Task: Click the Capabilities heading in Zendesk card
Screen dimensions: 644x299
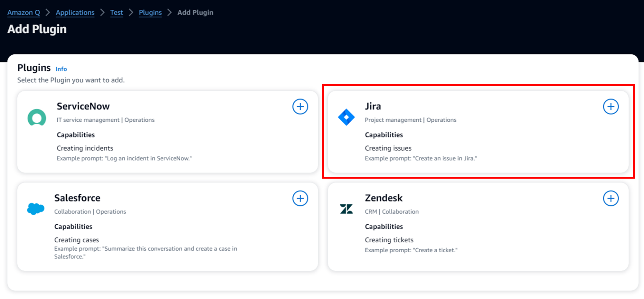Action: tap(384, 227)
